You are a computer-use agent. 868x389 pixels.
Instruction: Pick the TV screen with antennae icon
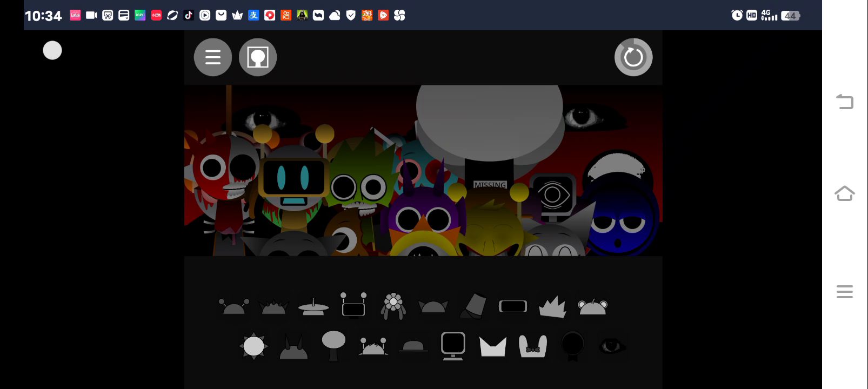click(x=353, y=306)
